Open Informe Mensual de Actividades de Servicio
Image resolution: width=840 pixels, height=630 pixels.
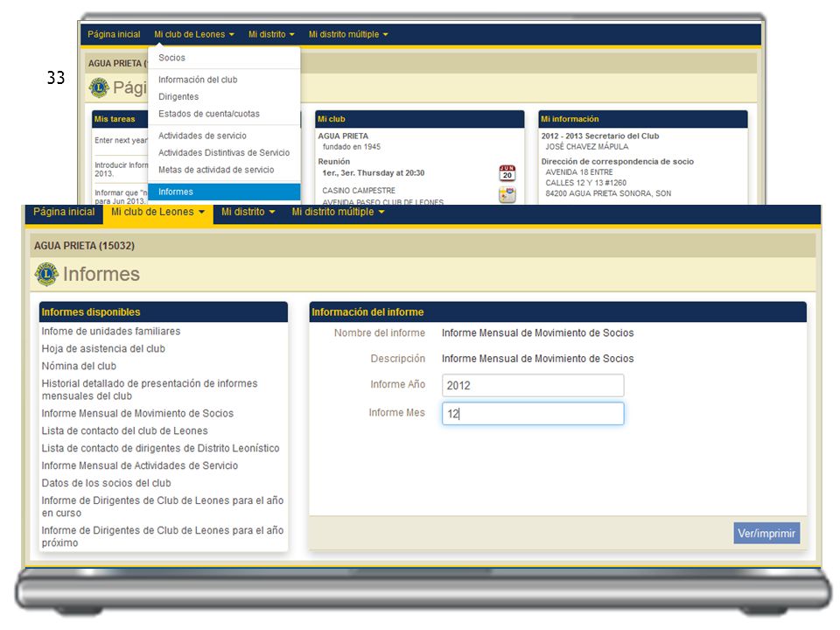[140, 466]
